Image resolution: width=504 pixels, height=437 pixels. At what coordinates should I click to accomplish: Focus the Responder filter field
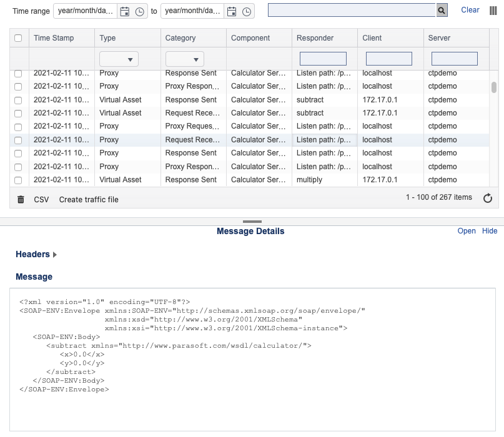pos(323,59)
